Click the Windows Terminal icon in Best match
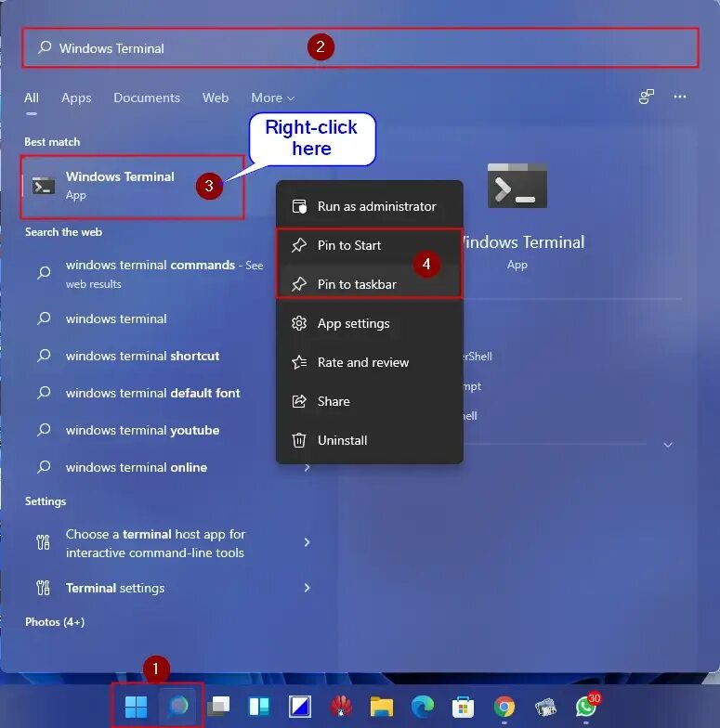 (43, 186)
